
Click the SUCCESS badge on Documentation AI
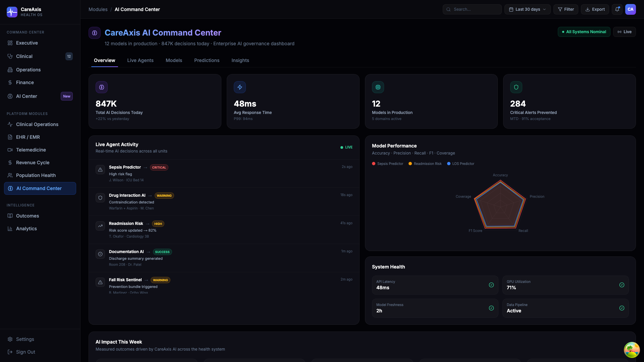(x=162, y=252)
